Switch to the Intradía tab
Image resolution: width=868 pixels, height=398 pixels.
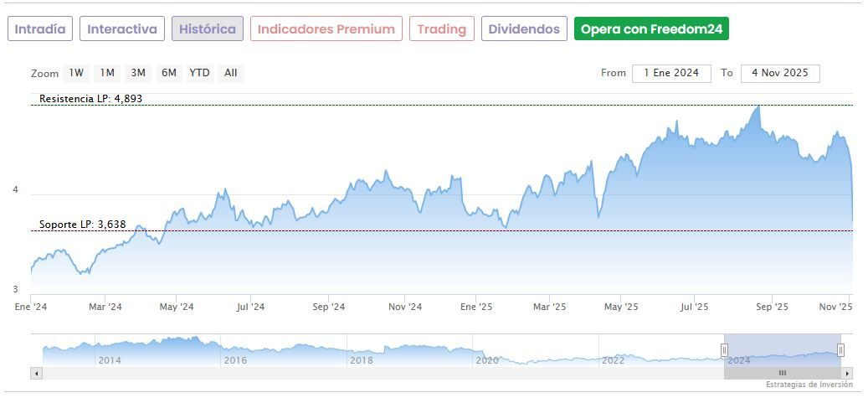coord(40,29)
